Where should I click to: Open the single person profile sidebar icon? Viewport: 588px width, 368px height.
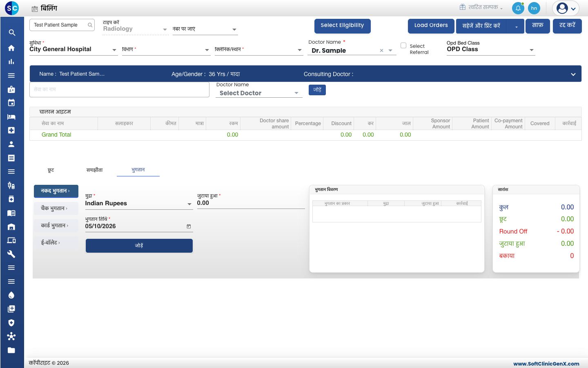(x=11, y=144)
